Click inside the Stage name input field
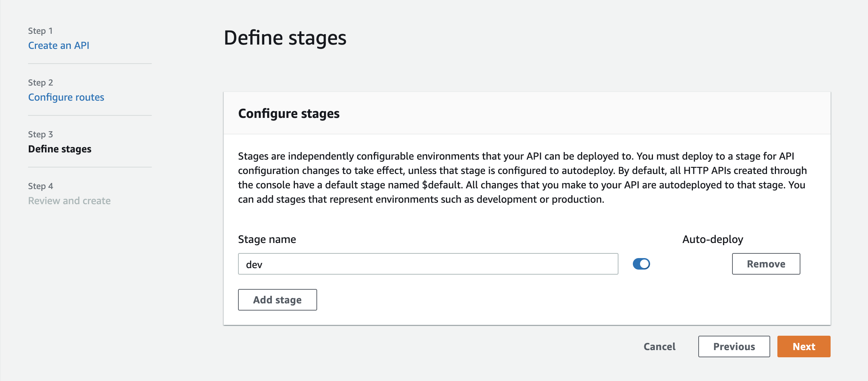The image size is (868, 381). (428, 263)
